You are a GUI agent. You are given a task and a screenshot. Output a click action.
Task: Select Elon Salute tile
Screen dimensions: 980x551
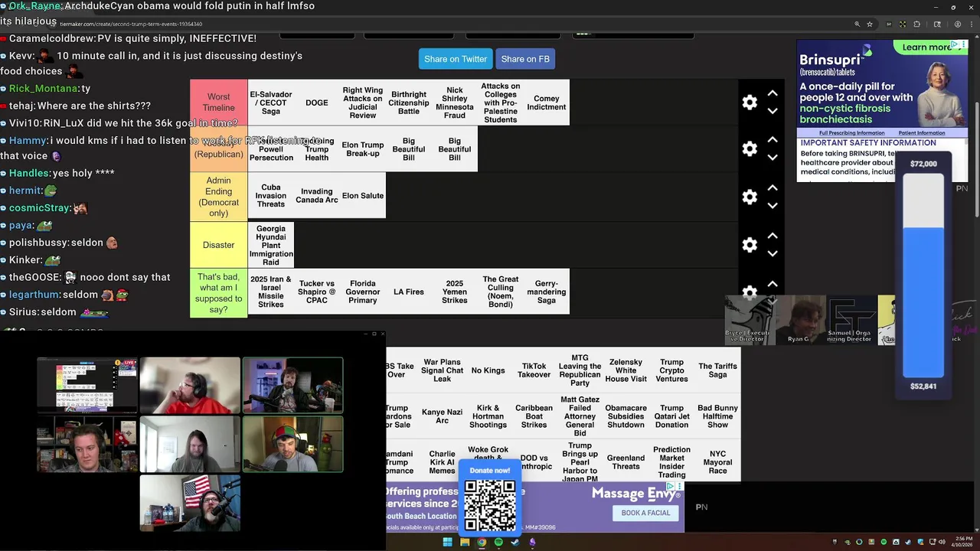pyautogui.click(x=363, y=195)
